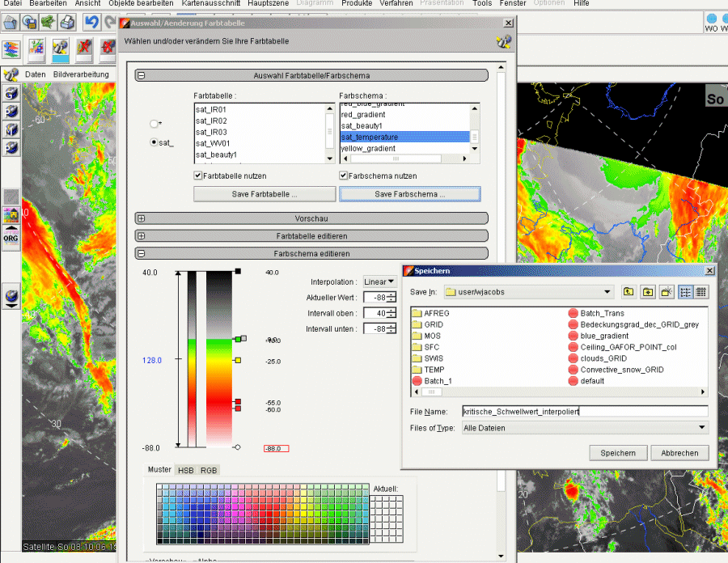
Task: Click the G globe sidebar icon
Action: [x=11, y=93]
